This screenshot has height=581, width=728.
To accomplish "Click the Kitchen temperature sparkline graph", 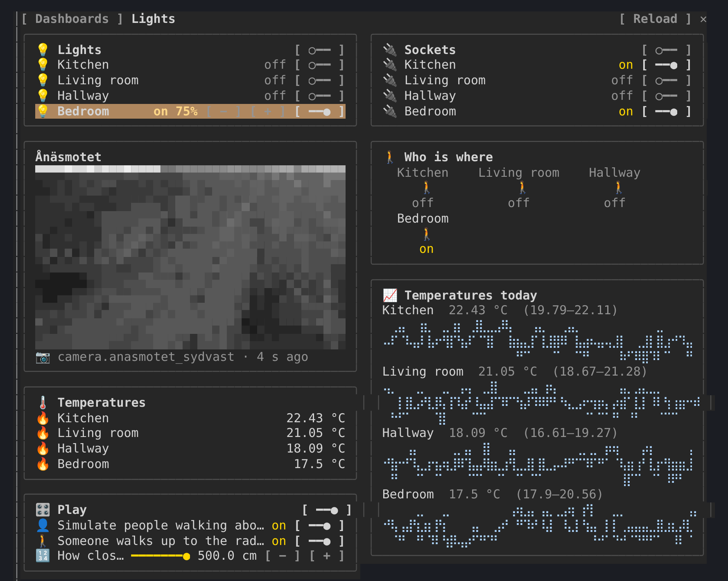I will [538, 341].
